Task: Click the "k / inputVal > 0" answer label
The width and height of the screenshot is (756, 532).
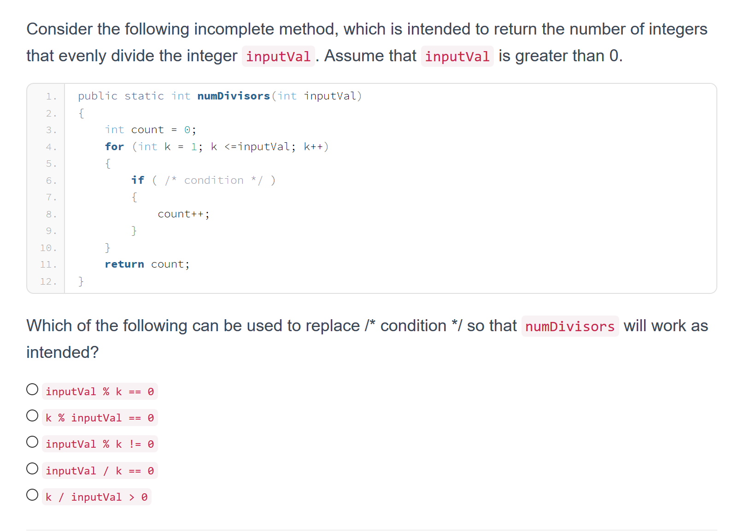Action: [96, 497]
